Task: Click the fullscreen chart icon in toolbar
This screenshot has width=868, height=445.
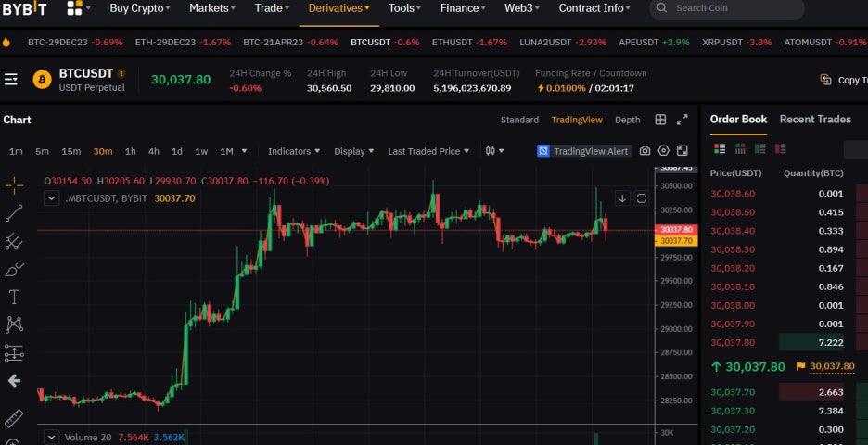Action: (683, 151)
